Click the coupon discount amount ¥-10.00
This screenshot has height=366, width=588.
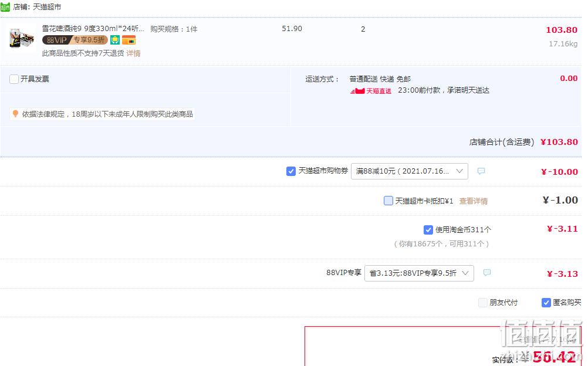(x=559, y=172)
